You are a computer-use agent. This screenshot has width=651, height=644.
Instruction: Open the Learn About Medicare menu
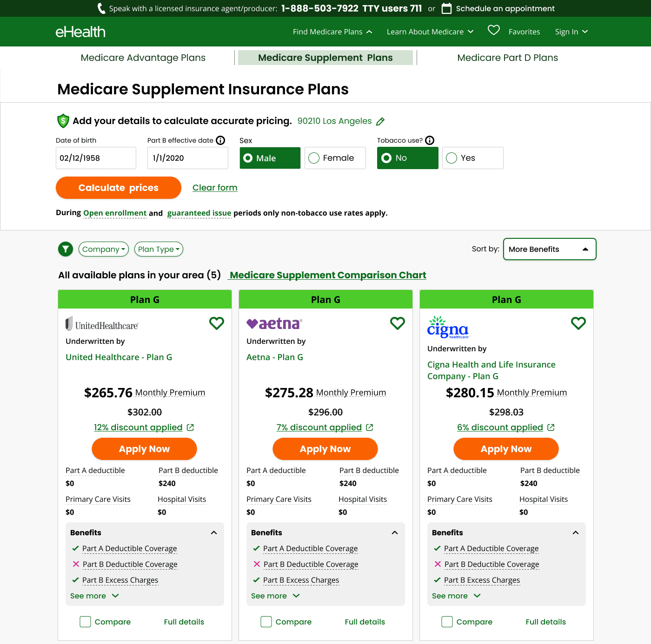[x=430, y=32]
